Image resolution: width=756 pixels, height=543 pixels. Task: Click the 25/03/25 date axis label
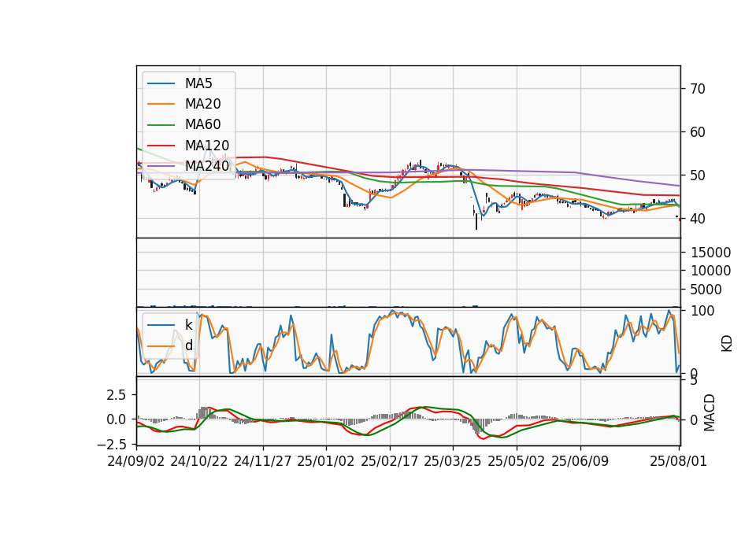[453, 461]
